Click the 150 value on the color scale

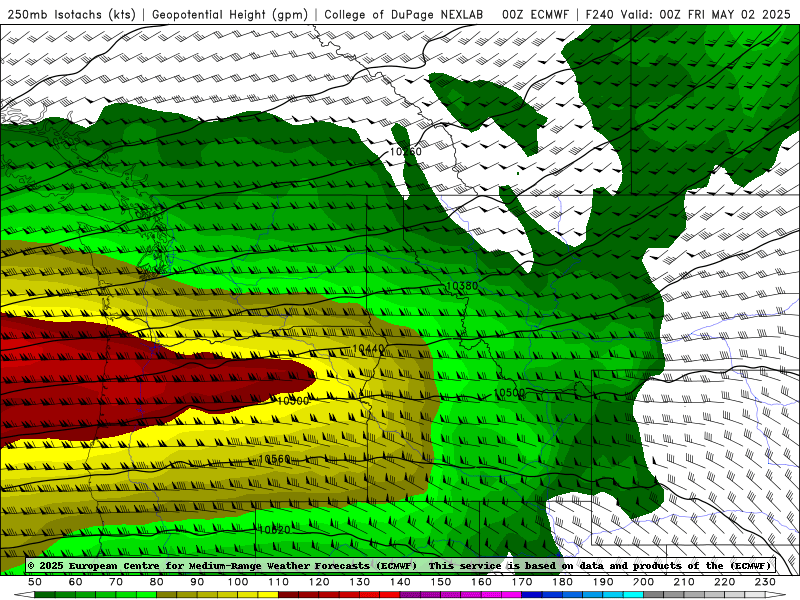(441, 582)
